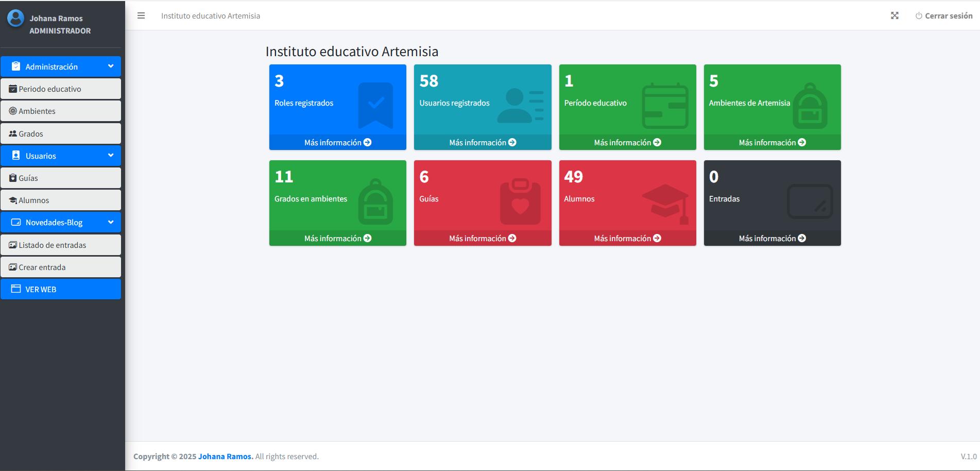Click the calendar-check icon beside Periodo educativo
The height and width of the screenshot is (471, 980).
coord(13,89)
